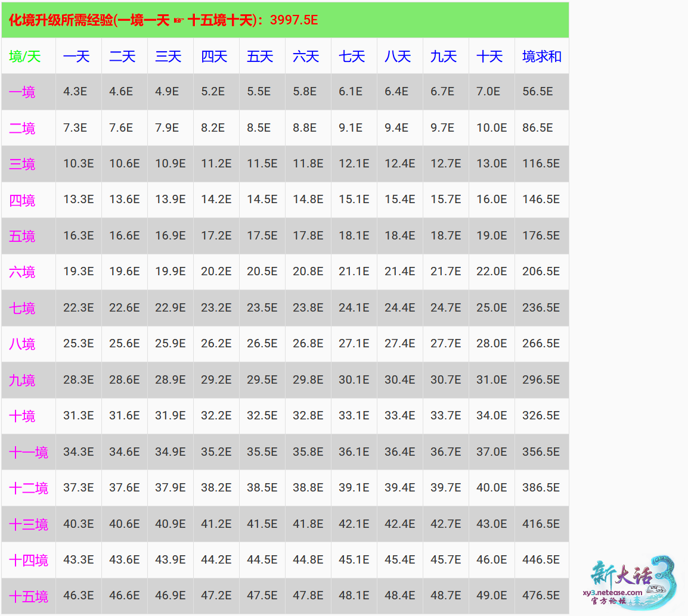Click the 56.5E sum cell
The width and height of the screenshot is (688, 616).
click(x=541, y=92)
